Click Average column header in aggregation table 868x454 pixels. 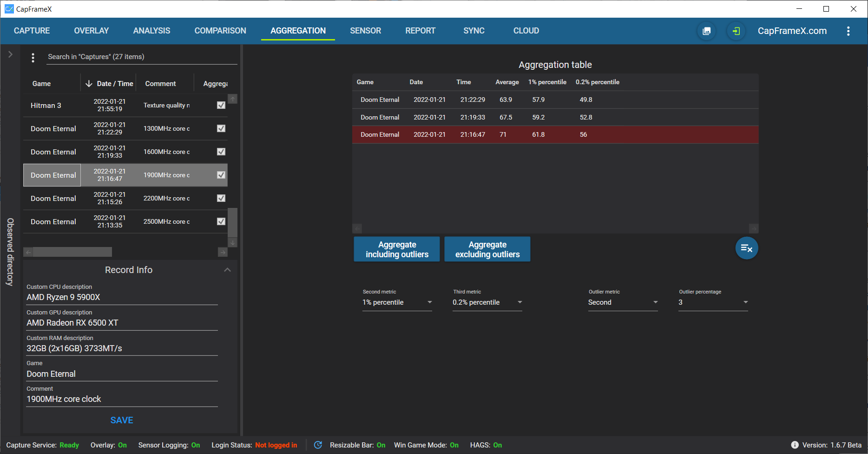point(507,82)
